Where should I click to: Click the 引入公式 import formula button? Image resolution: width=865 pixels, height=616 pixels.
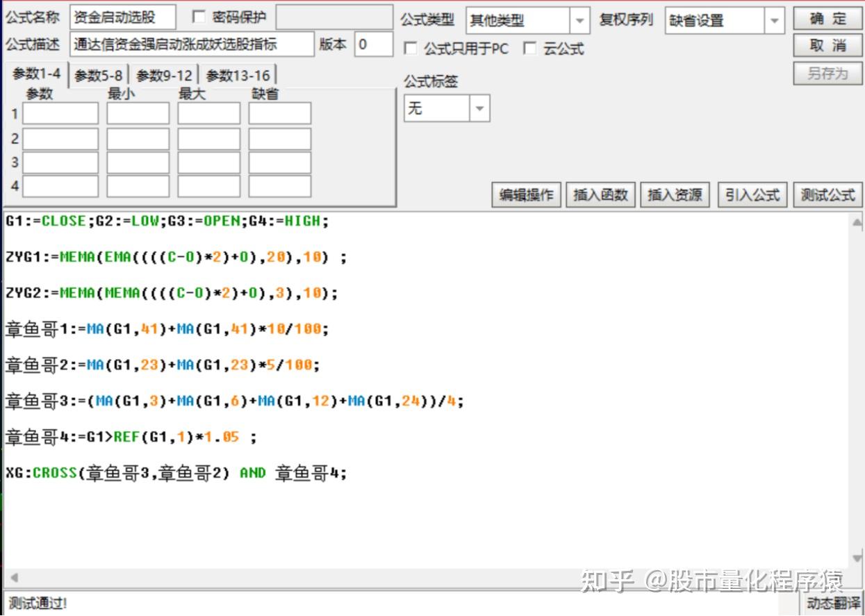[752, 195]
